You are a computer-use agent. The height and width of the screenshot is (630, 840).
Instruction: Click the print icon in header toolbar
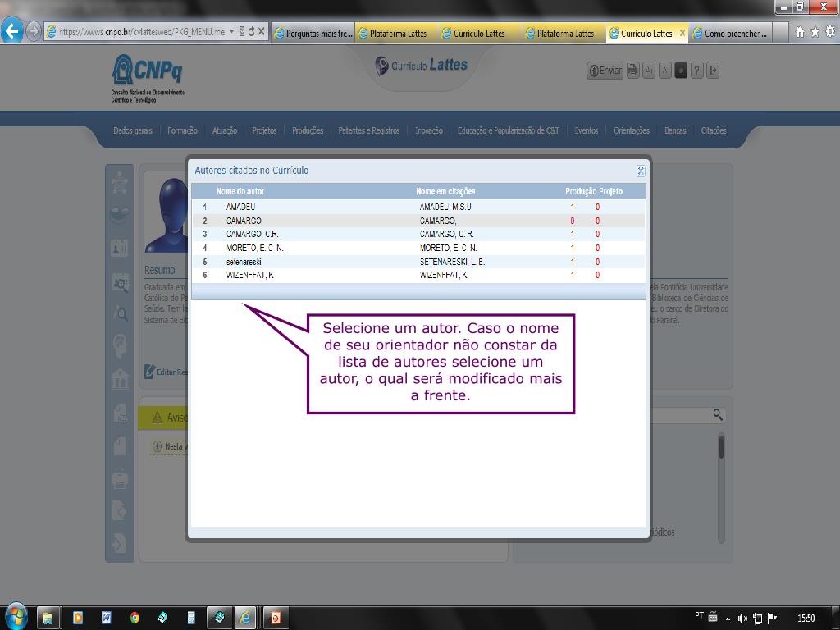632,71
